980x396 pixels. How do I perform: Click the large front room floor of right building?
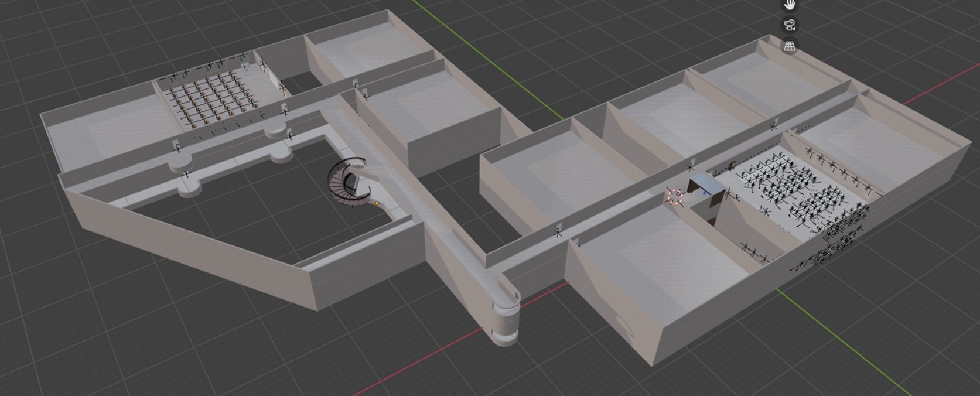(x=656, y=252)
